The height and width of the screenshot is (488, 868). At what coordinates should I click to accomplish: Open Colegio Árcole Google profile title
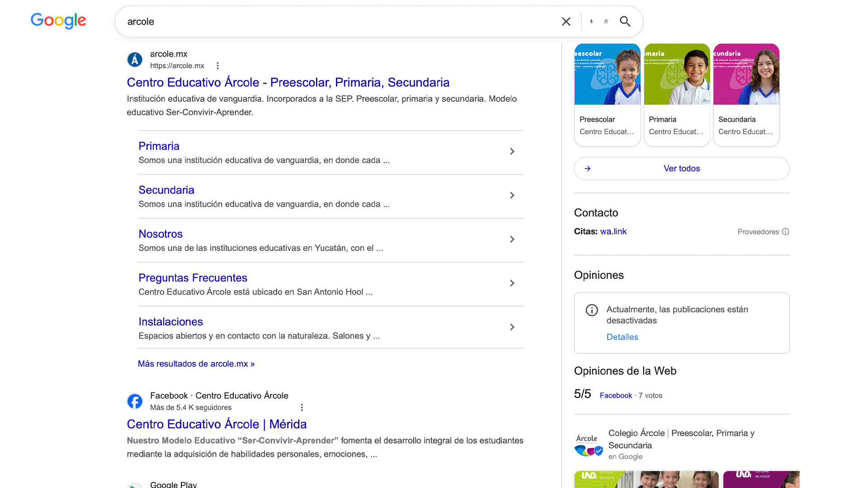coord(681,439)
